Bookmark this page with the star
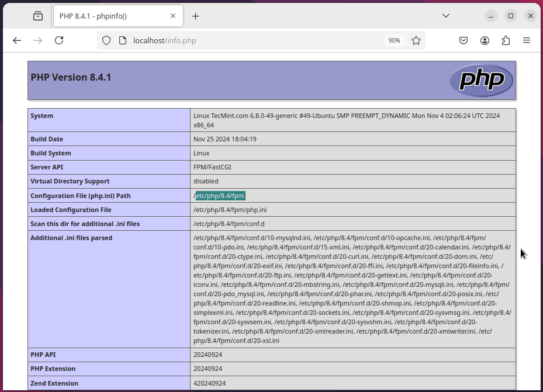The height and width of the screenshot is (392, 543). (416, 40)
